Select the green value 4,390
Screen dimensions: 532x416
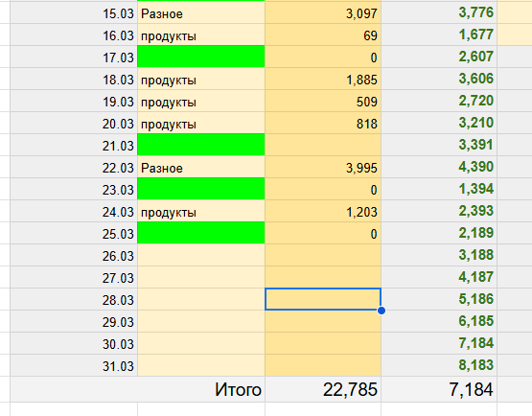click(x=439, y=168)
